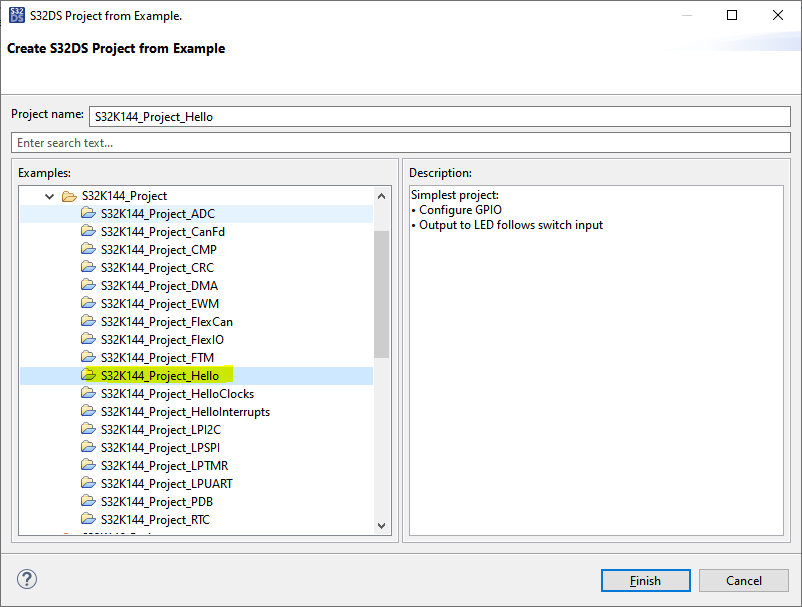
Task: Click folder icon of S32K144_Project_LPI2C
Action: tap(88, 429)
